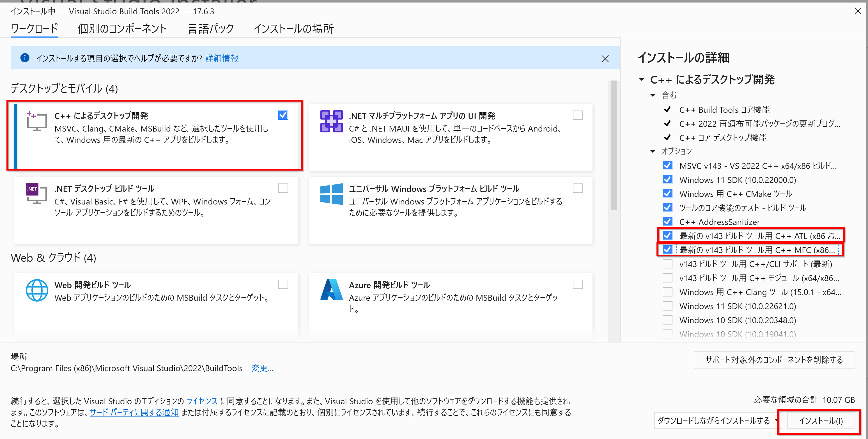
Task: Dismiss the help banner with its X
Action: coord(605,59)
